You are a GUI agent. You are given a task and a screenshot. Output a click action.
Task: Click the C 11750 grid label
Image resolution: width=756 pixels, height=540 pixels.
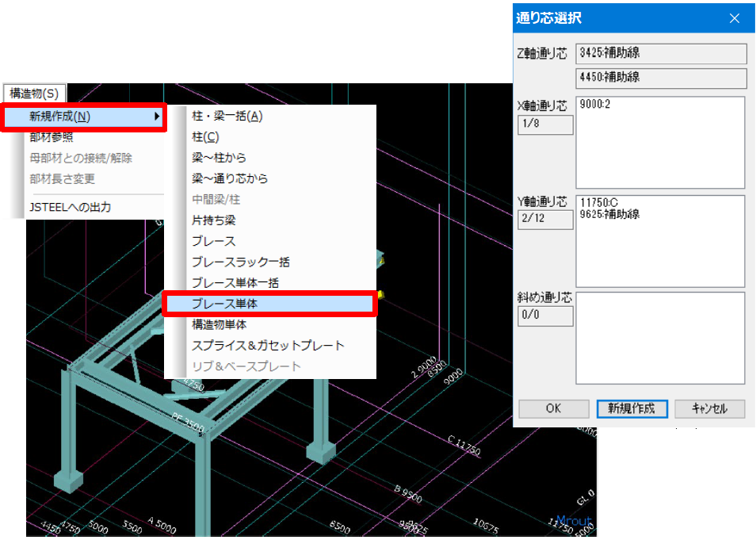pos(464,446)
